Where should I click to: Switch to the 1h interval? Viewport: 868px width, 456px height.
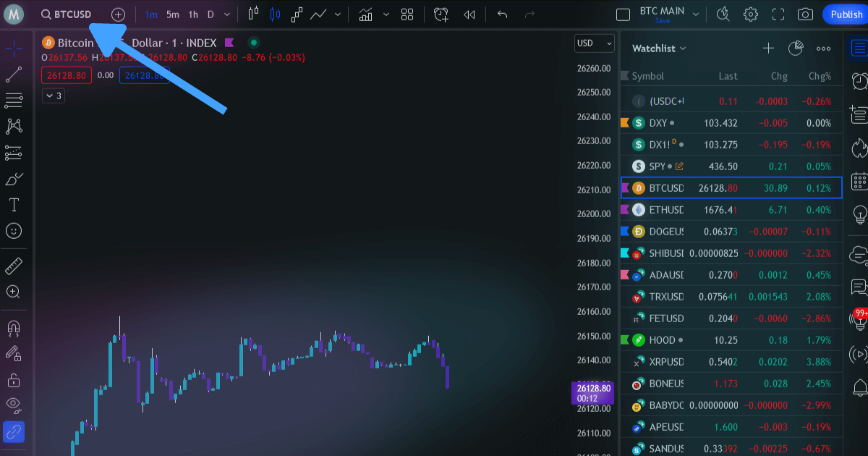click(193, 14)
